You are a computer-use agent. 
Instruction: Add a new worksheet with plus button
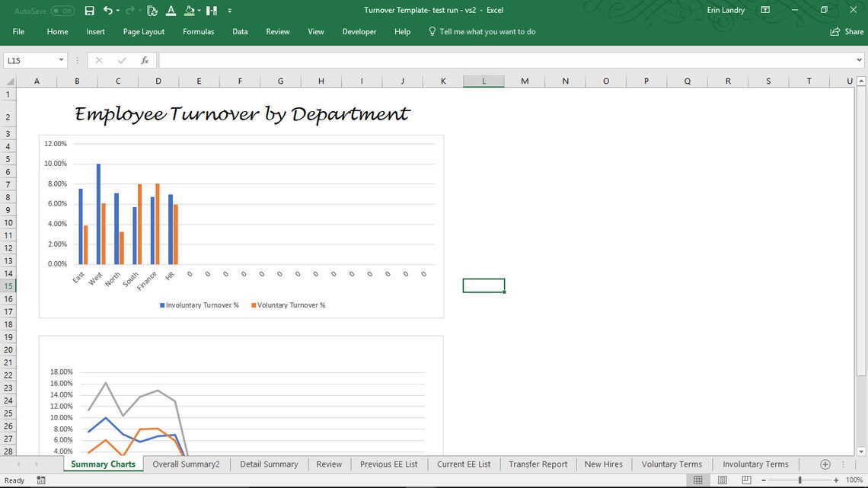(x=825, y=464)
